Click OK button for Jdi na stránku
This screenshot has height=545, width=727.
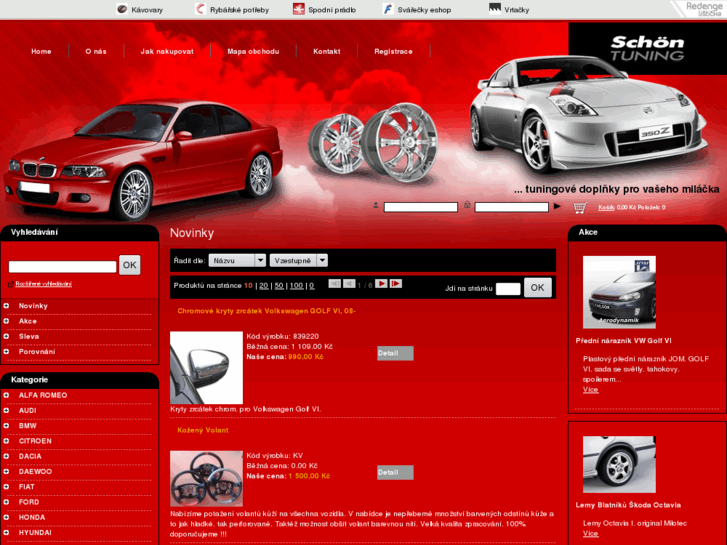coord(538,288)
